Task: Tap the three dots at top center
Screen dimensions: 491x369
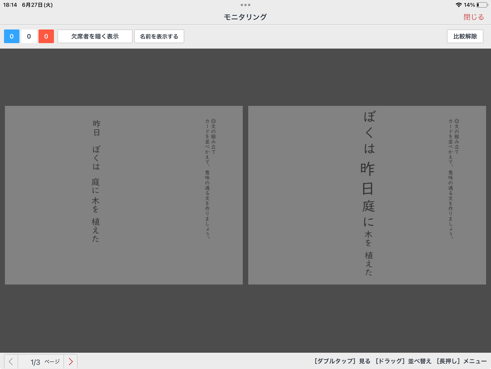Action: [245, 5]
